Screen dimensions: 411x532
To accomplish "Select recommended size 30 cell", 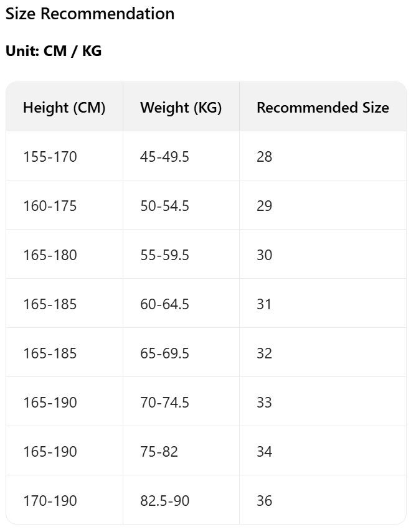I will [x=264, y=255].
